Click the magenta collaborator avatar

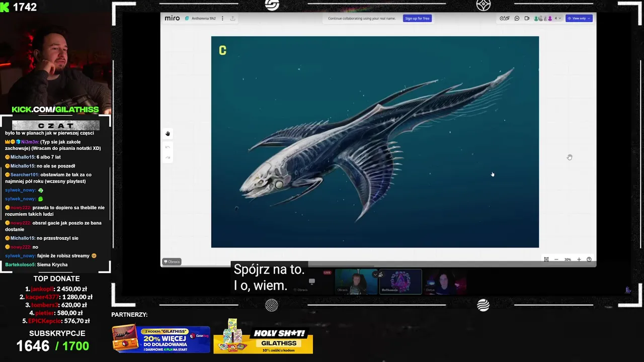[x=550, y=18]
